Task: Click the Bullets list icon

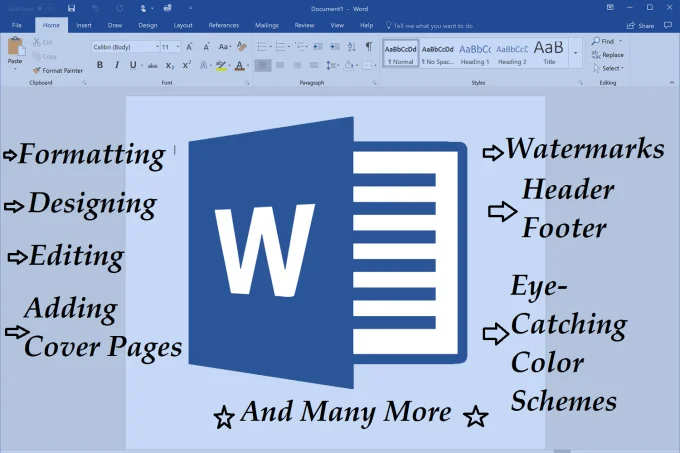Action: coord(262,46)
